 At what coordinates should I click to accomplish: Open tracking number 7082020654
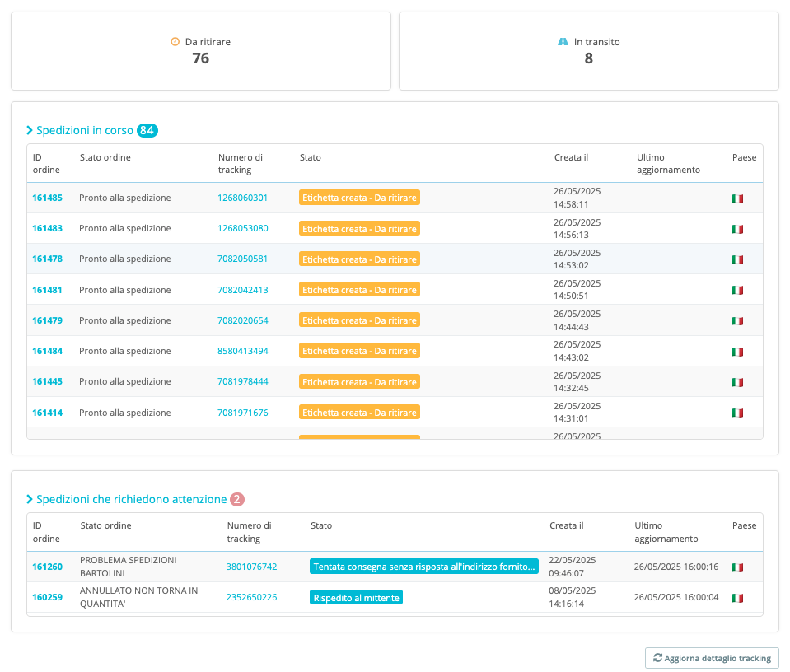[243, 320]
